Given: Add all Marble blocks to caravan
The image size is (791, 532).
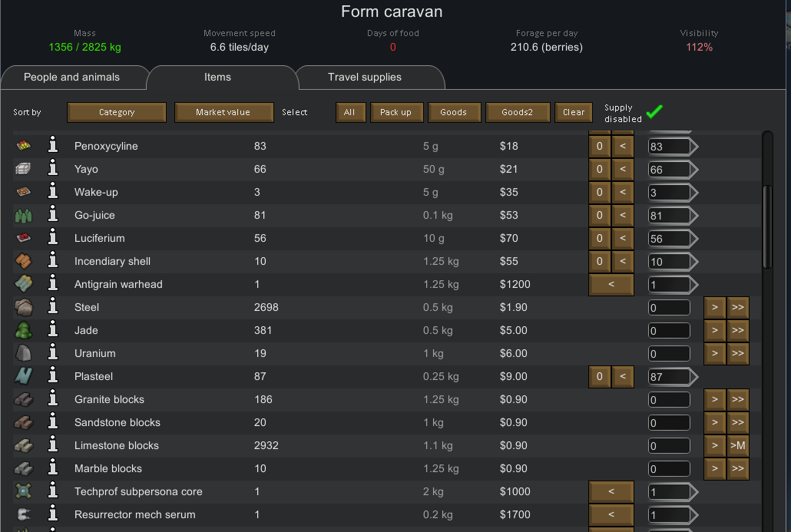Looking at the screenshot, I should click(x=737, y=468).
